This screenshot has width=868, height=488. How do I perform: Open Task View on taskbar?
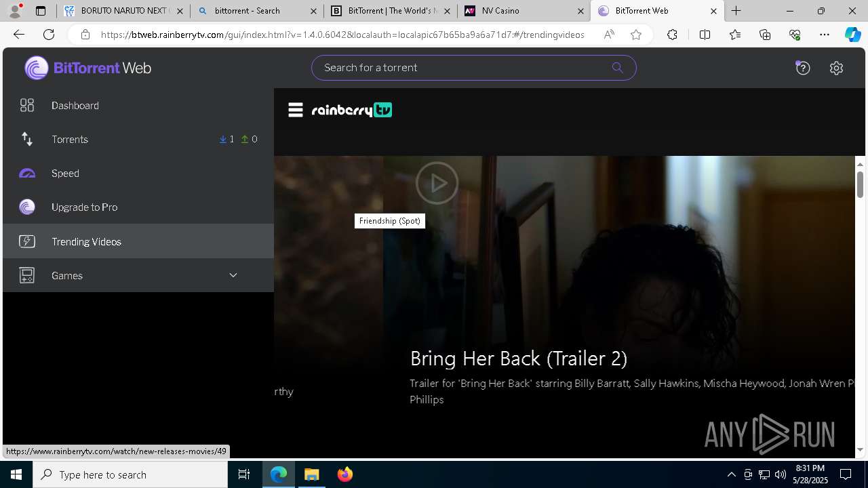[244, 474]
